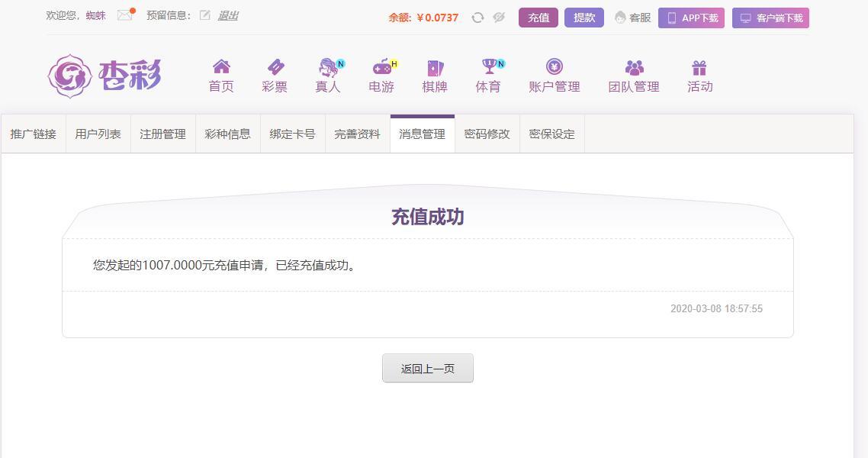868x458 pixels.
Task: Click the 充值成功 heading
Action: coord(427,217)
